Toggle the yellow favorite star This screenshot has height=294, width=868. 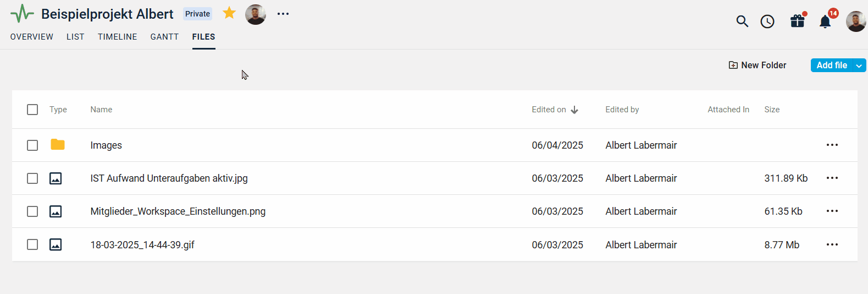pos(229,13)
